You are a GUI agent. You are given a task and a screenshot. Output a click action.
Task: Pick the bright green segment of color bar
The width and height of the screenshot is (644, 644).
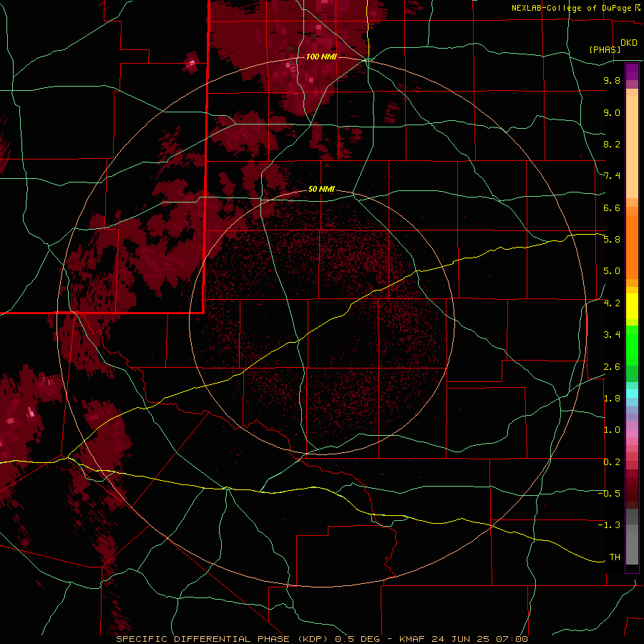pos(632,346)
